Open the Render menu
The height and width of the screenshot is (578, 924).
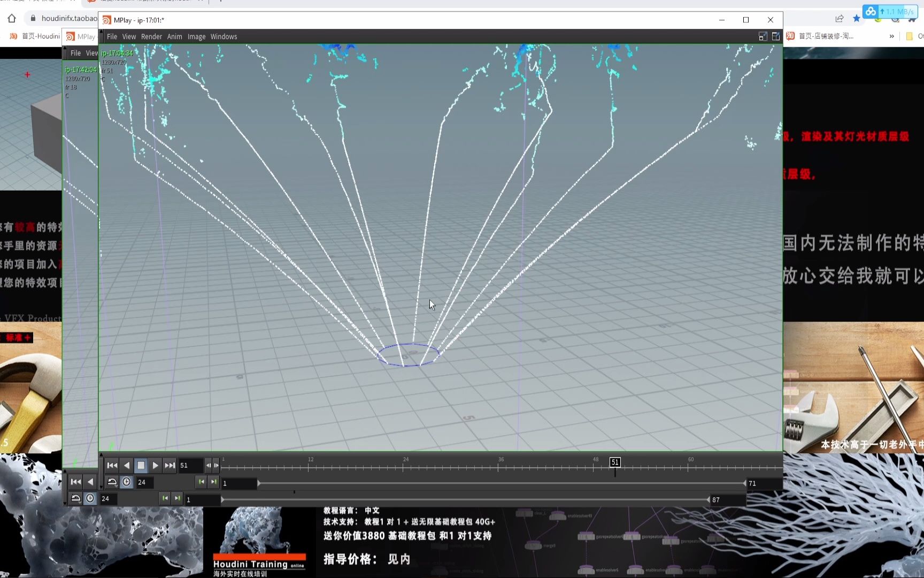(151, 36)
